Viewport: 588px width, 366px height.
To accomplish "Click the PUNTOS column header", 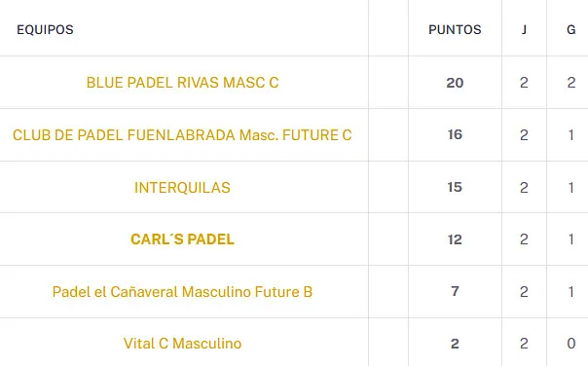I will pos(455,29).
